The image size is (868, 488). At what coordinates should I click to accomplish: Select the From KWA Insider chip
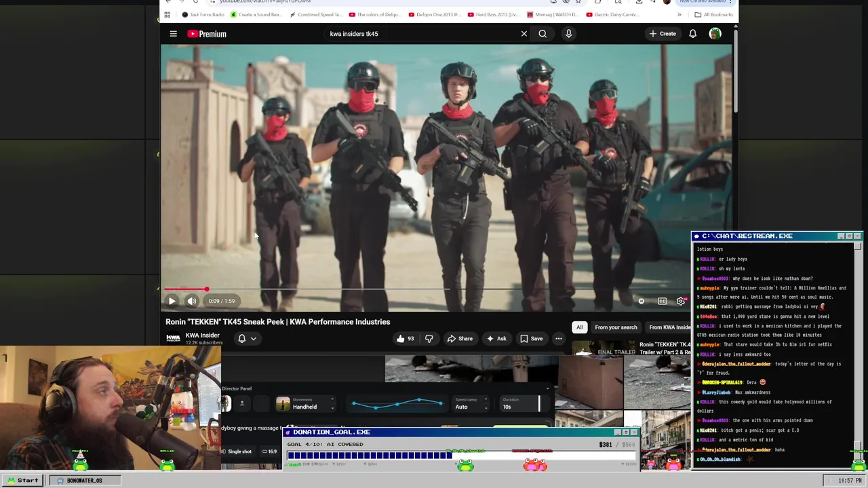pos(668,327)
